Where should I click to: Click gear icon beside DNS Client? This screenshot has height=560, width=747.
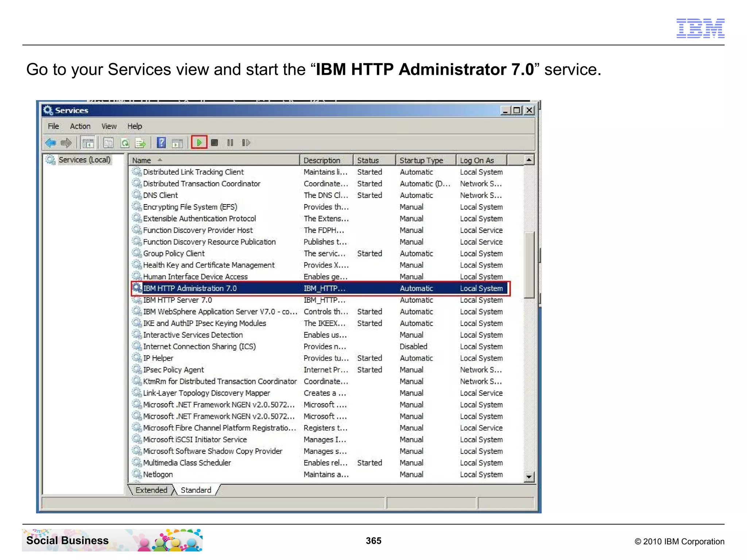point(137,195)
